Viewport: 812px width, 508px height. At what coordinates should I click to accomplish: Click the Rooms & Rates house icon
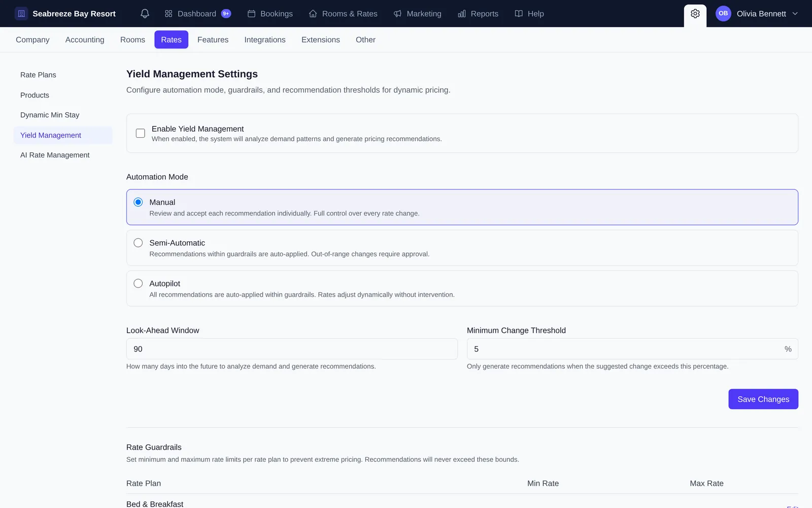(x=313, y=14)
